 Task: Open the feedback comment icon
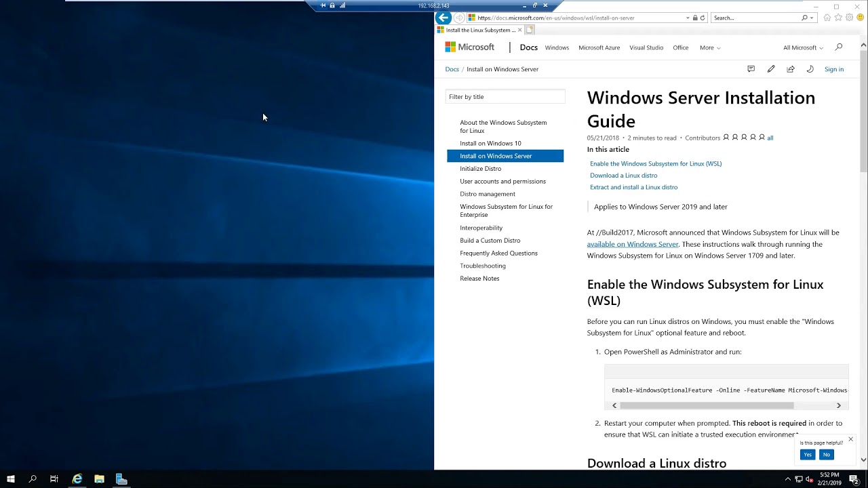(x=751, y=69)
